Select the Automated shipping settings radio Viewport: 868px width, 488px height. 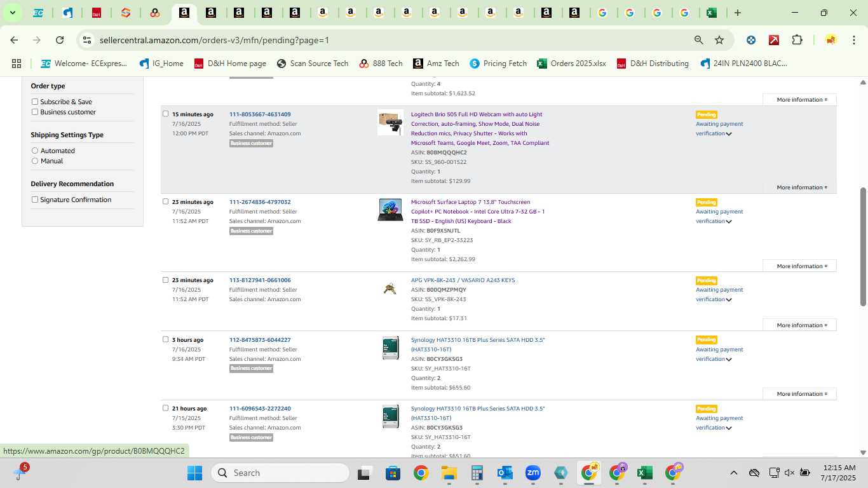pos(35,151)
